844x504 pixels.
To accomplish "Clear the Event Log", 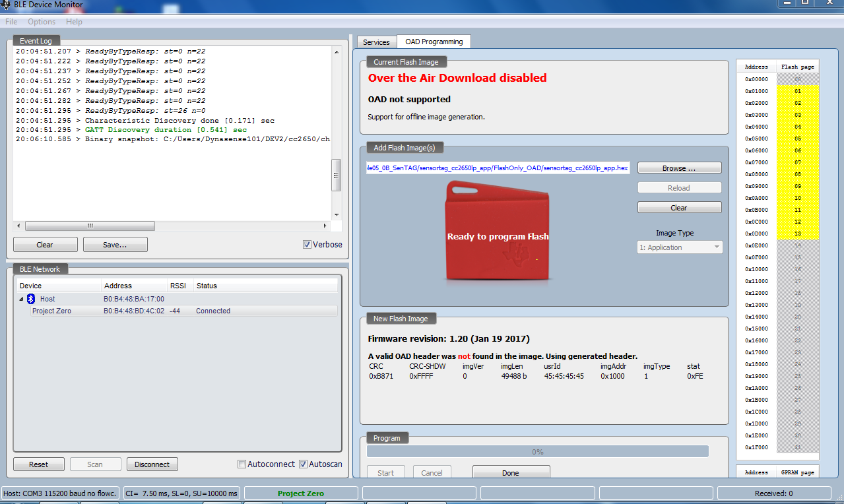I will (x=45, y=245).
